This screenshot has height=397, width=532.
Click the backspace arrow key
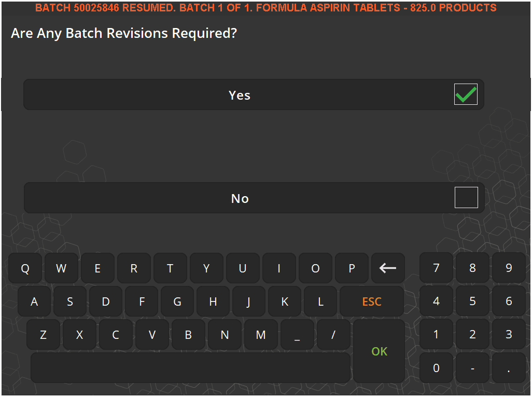pos(388,268)
